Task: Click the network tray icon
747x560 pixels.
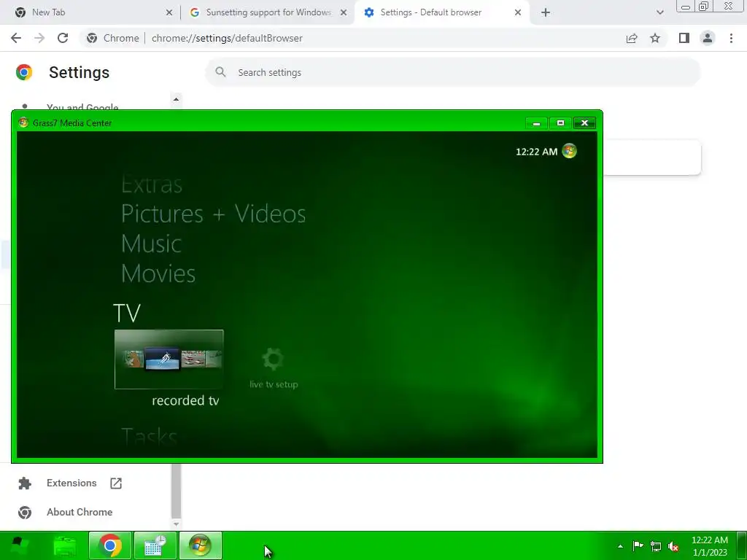Action: click(x=656, y=546)
